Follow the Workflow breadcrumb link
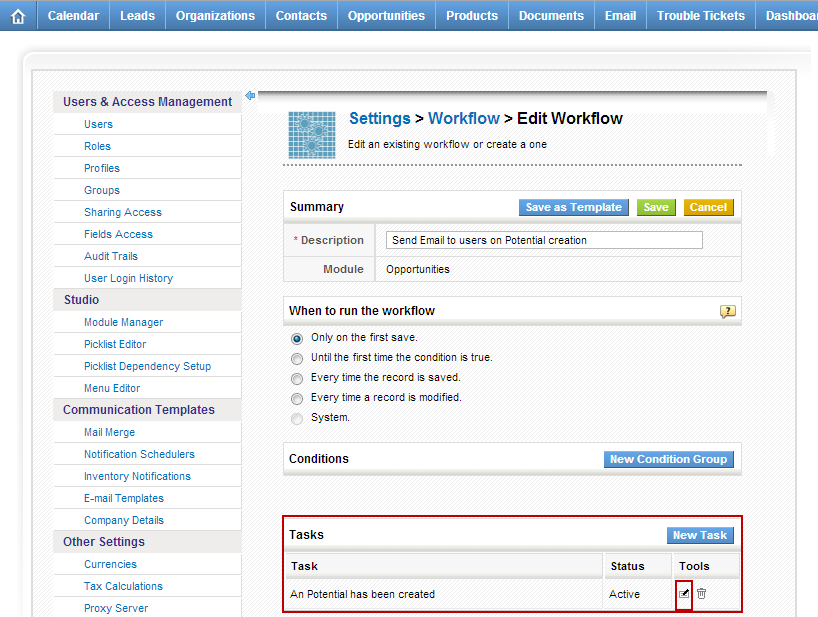The height and width of the screenshot is (617, 818). (464, 118)
